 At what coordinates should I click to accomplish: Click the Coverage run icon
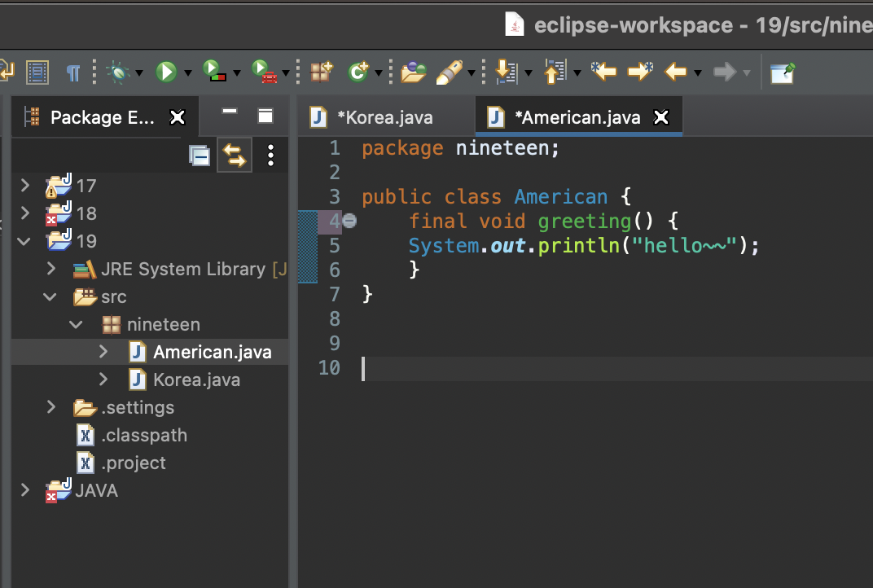click(214, 72)
